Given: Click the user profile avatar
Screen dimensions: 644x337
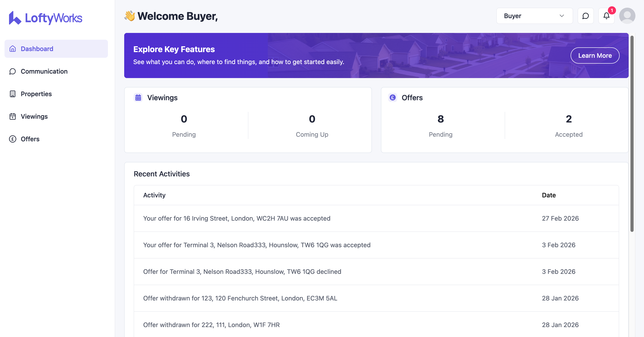Looking at the screenshot, I should coord(627,16).
